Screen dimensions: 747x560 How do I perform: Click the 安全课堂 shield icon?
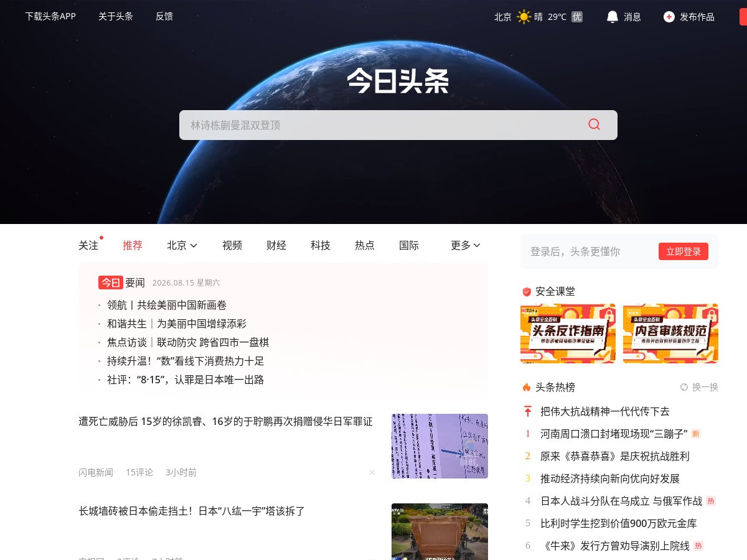[x=527, y=291]
